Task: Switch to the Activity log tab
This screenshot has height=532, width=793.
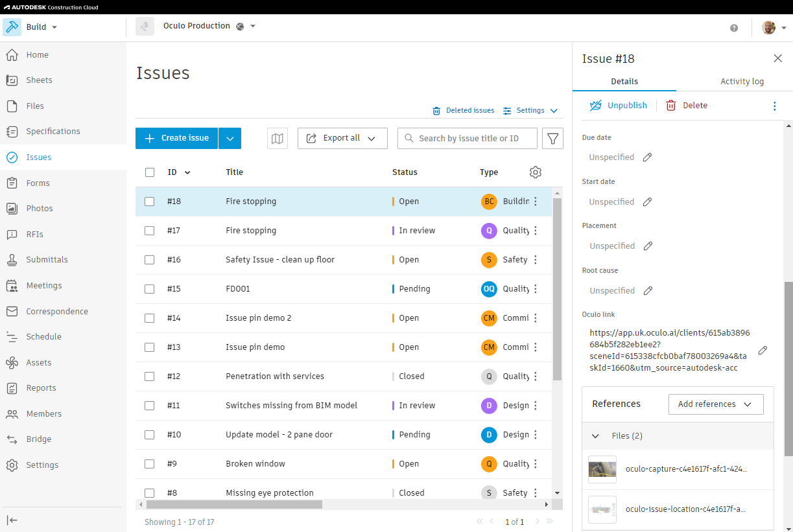Action: [742, 82]
